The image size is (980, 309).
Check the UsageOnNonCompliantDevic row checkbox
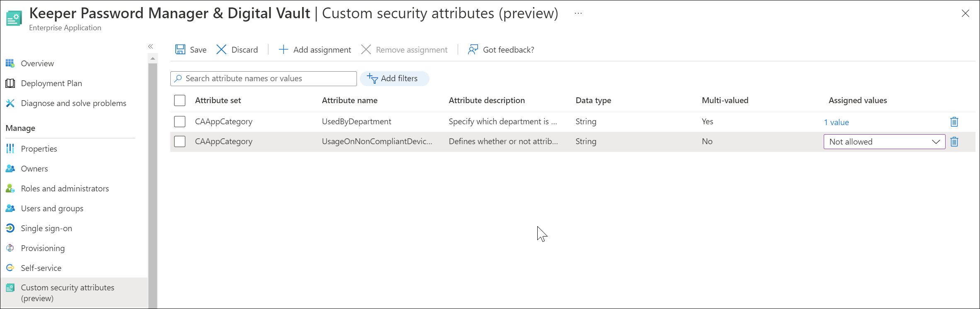click(x=180, y=142)
